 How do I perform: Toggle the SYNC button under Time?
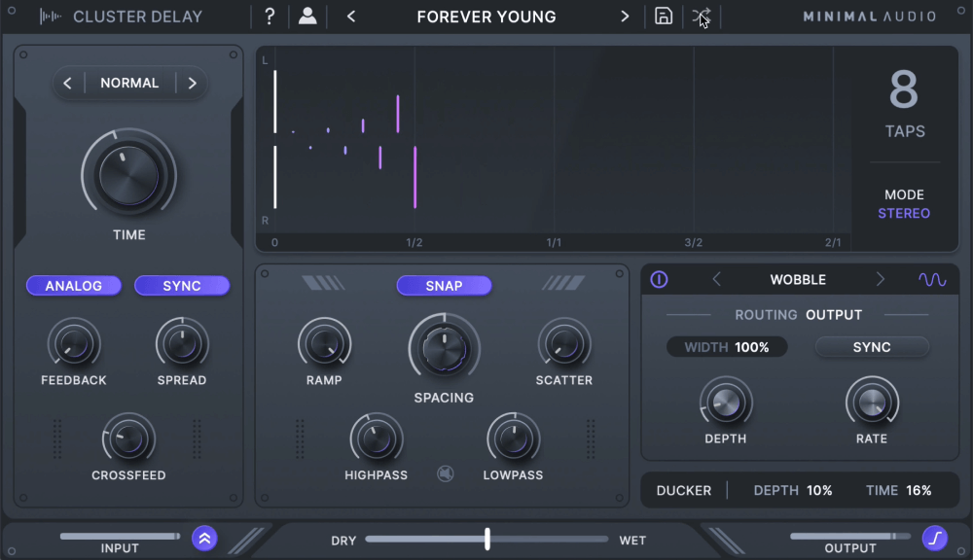[182, 286]
